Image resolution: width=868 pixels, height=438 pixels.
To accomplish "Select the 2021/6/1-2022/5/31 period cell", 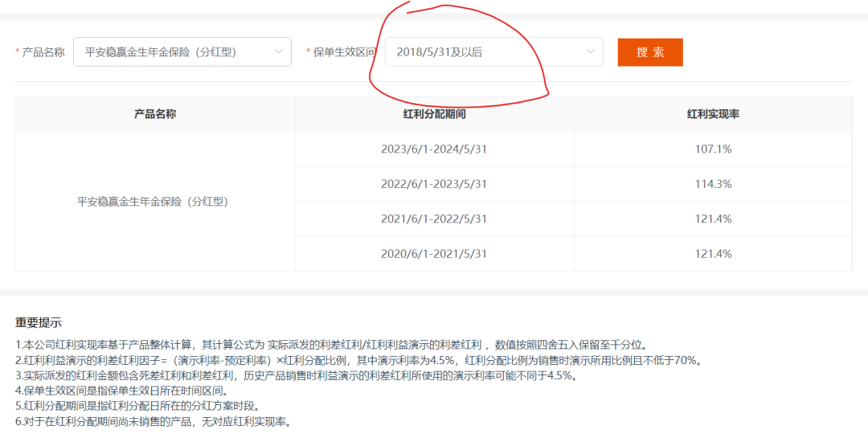I will (434, 219).
